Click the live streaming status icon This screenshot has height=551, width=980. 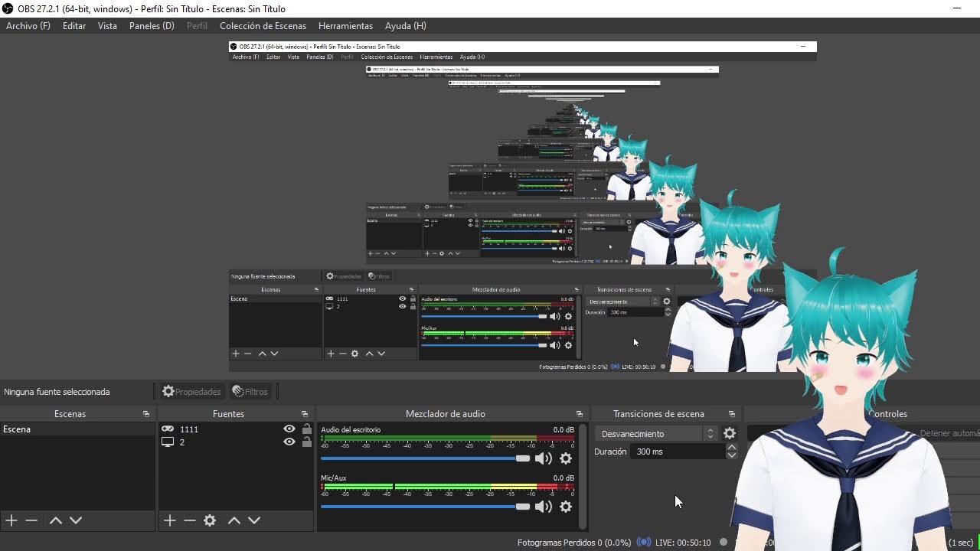644,543
